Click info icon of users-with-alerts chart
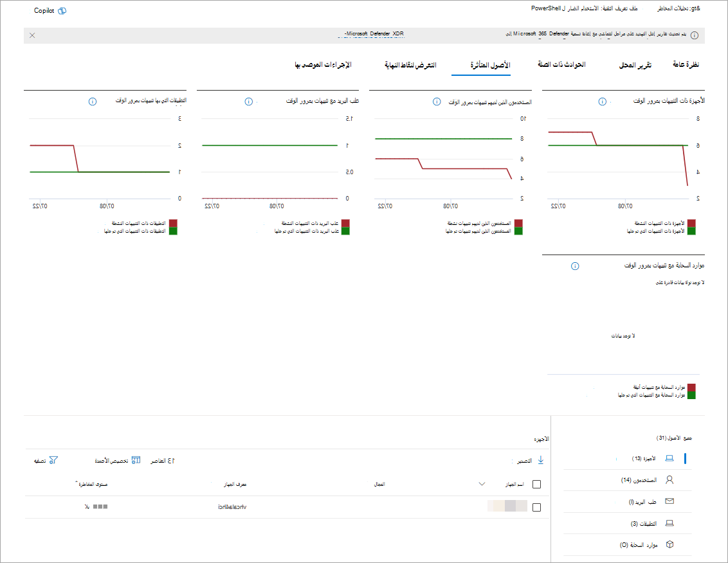Viewport: 728px width, 563px height. 437,102
